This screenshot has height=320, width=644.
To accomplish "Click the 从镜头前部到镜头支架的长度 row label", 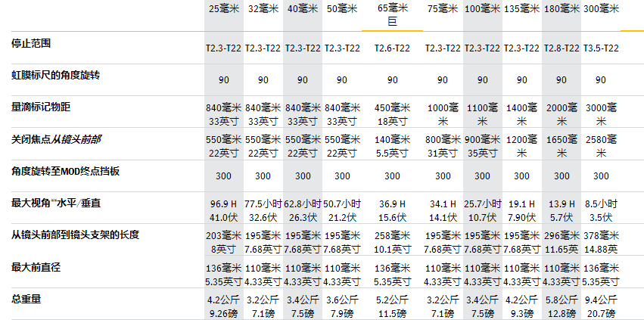I will [75, 235].
